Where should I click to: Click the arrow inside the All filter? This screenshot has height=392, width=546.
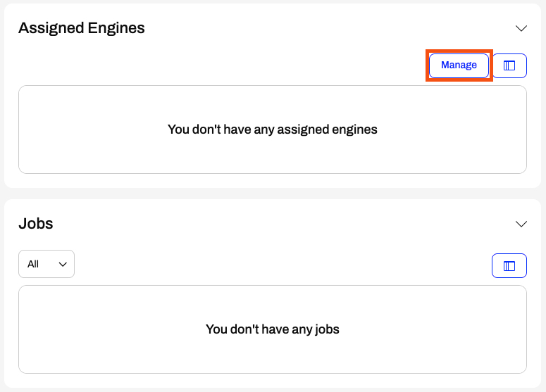coord(63,265)
